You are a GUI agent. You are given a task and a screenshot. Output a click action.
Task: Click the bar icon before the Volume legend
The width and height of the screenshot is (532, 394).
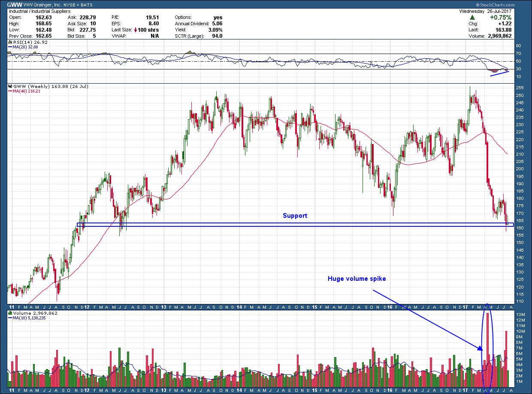click(10, 313)
